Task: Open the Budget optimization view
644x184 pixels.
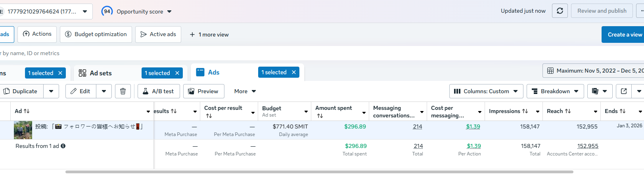Action: point(96,34)
